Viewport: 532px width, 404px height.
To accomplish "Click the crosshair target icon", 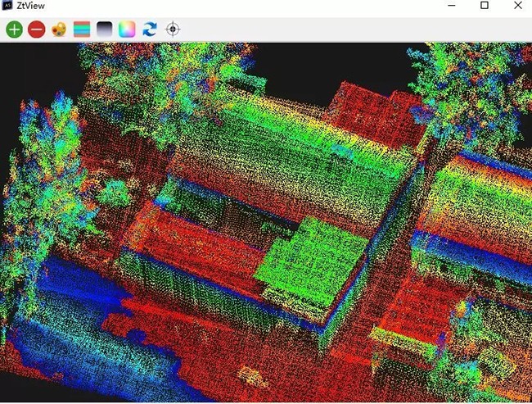I will pyautogui.click(x=172, y=30).
